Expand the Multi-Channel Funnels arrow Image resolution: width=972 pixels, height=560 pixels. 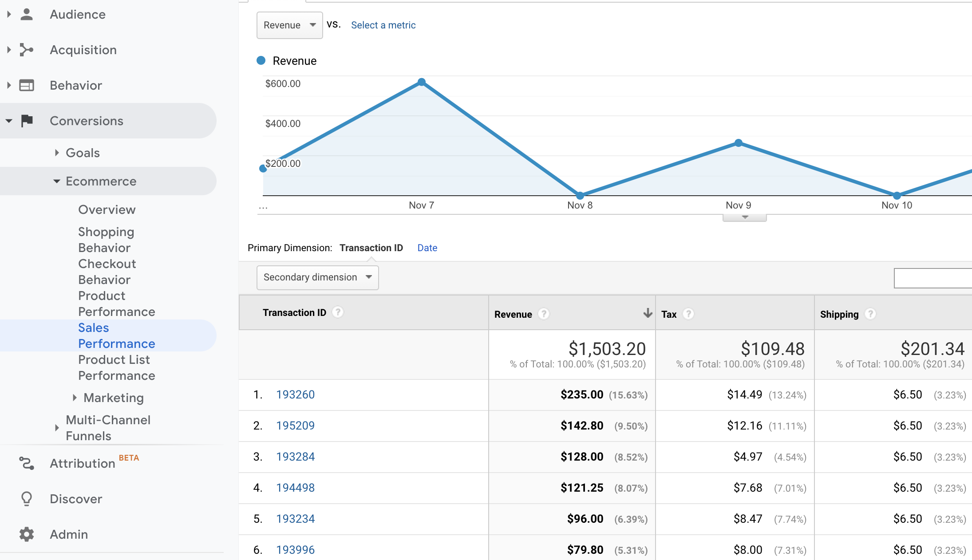tap(57, 428)
